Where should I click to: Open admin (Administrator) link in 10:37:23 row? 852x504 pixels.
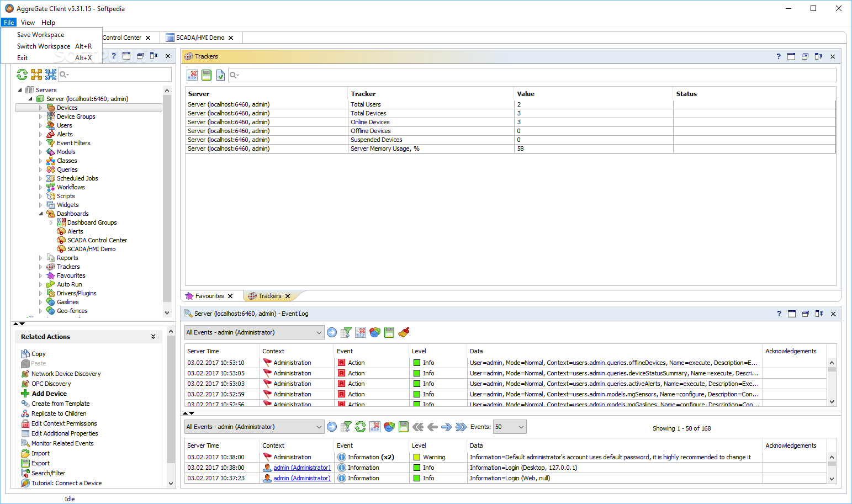coord(302,478)
